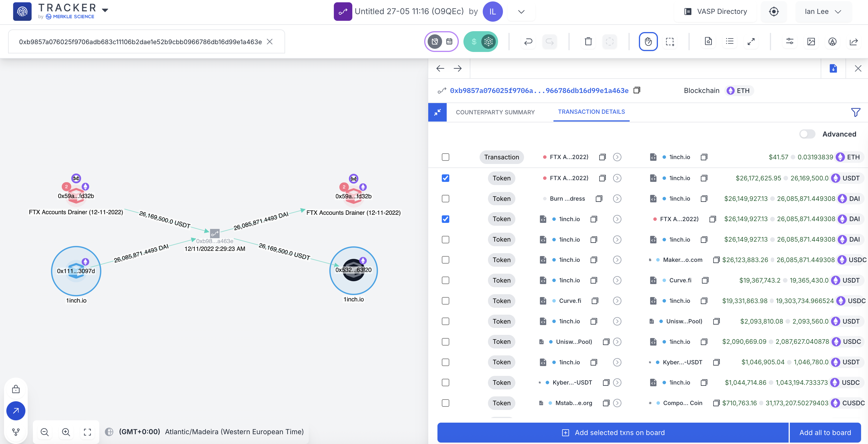Click the filter funnel icon
Screen dimensions: 868x444
pos(855,112)
